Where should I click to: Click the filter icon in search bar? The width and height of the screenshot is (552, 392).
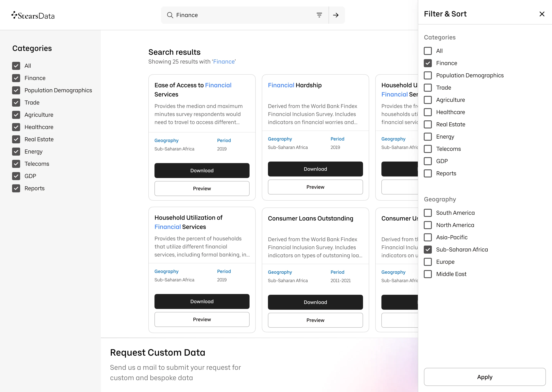click(319, 15)
